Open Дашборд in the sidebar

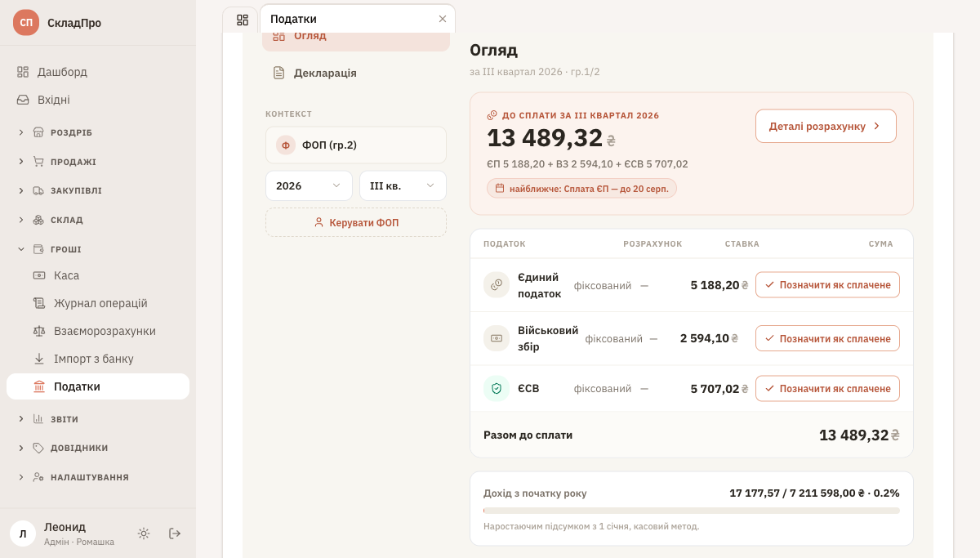(98, 72)
